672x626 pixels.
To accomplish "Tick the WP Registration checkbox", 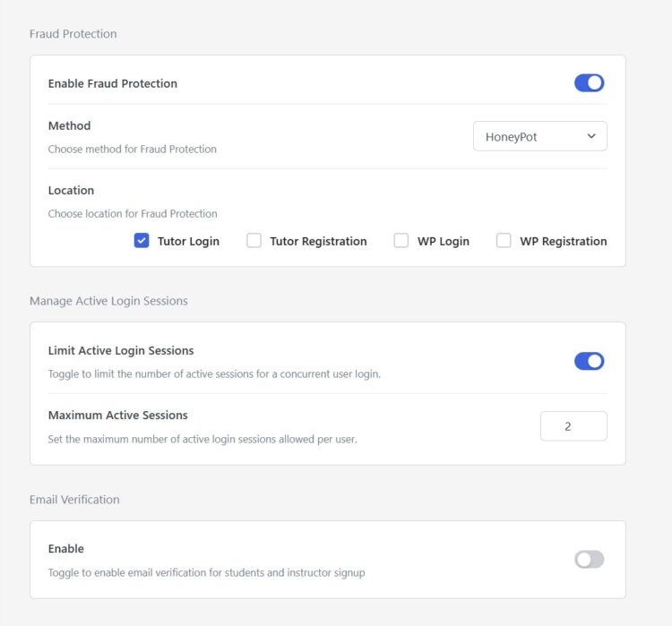I will (504, 241).
